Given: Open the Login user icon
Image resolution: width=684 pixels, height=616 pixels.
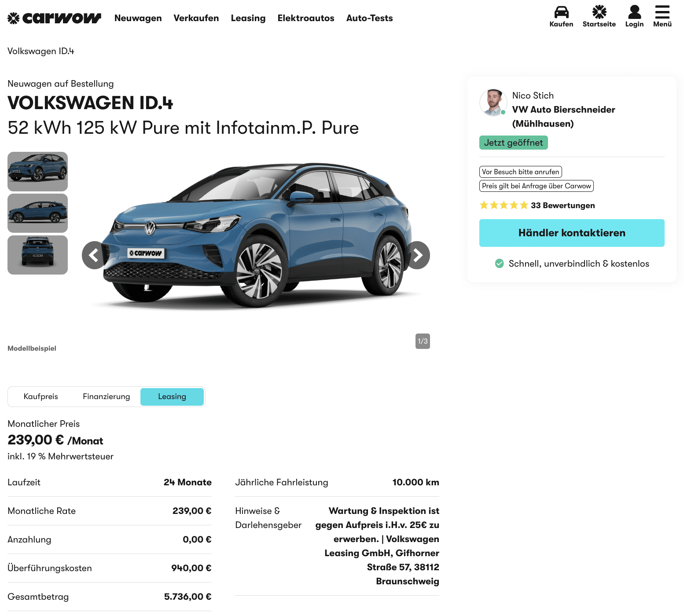Looking at the screenshot, I should point(634,12).
